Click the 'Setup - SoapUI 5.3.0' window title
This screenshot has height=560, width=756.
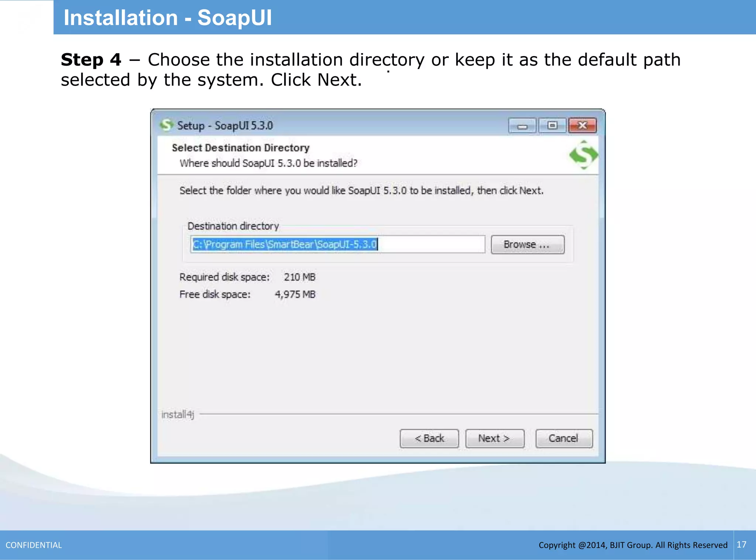pos(225,126)
